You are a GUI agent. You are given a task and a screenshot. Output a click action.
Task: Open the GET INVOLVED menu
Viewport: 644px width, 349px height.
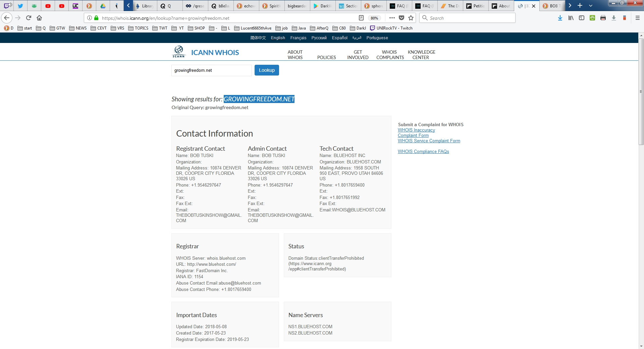[x=358, y=55]
